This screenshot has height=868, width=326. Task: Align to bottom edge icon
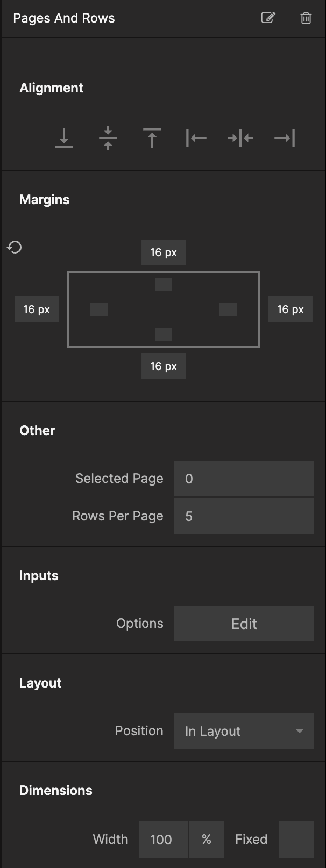[64, 138]
